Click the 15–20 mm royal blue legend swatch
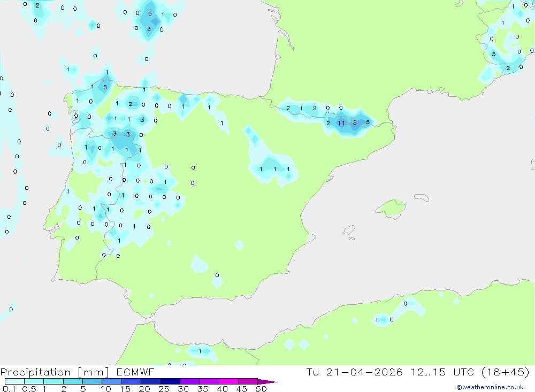Viewport: 535px width, 392px height. 132,381
